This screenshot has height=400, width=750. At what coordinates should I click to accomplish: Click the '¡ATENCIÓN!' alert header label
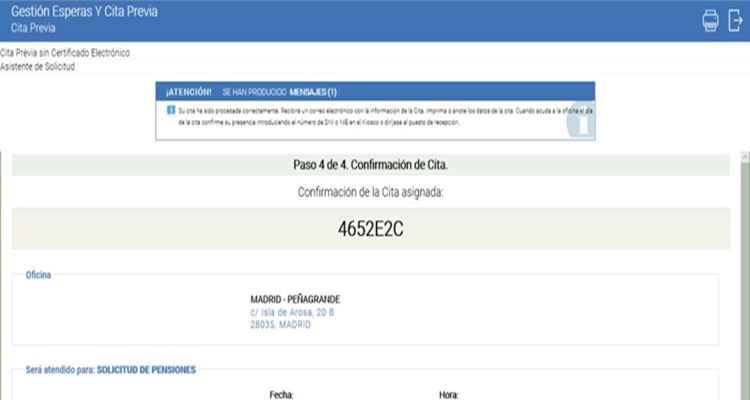[189, 91]
